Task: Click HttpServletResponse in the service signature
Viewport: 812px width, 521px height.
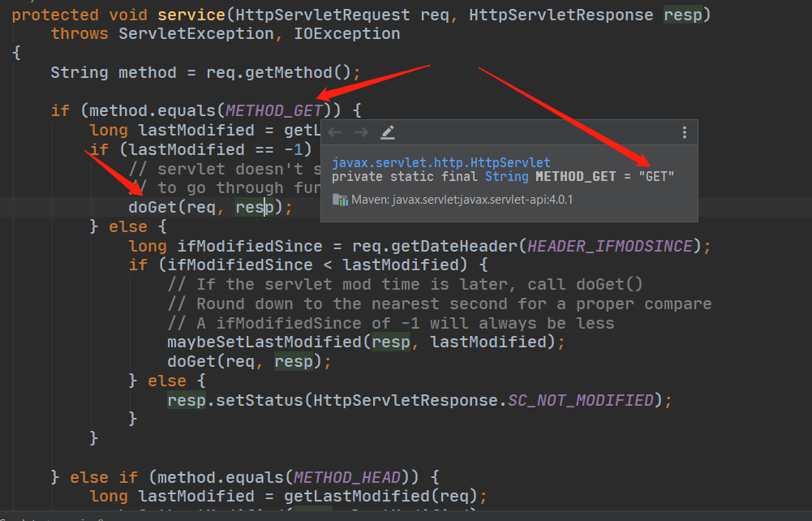Action: pyautogui.click(x=561, y=15)
